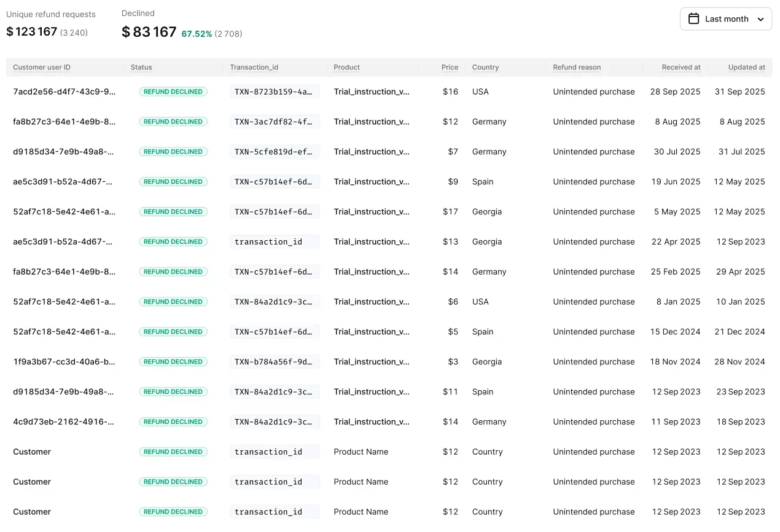
Task: Click received date 8 Jan 2025
Action: click(x=678, y=302)
